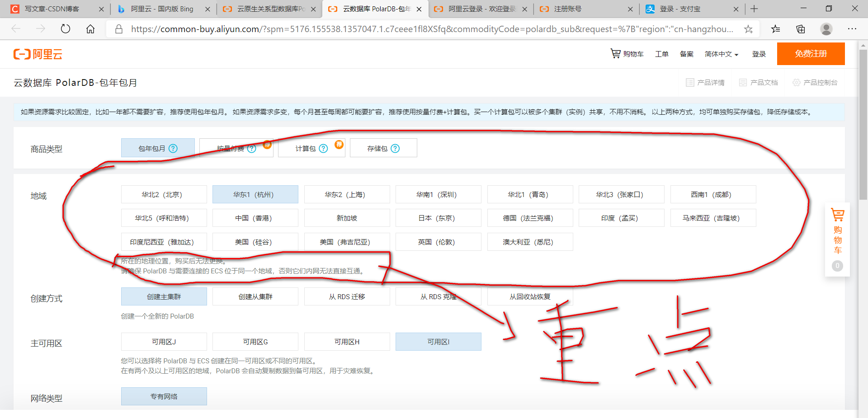Open browser collections icon

801,29
